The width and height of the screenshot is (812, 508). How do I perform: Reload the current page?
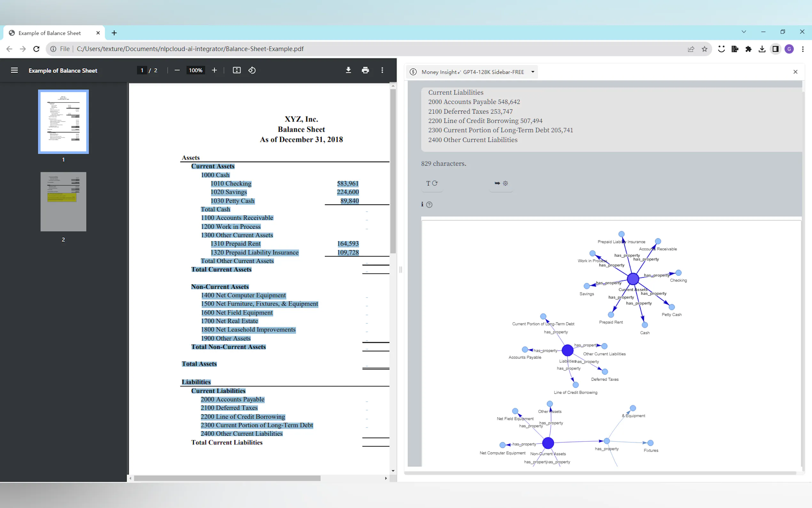36,49
